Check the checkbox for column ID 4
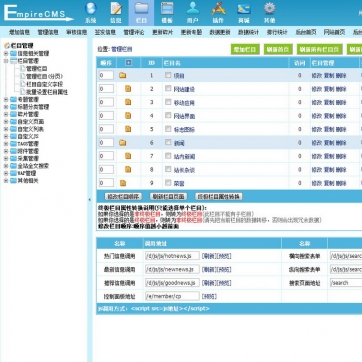Screen dimensions: 362x362 (x=168, y=115)
